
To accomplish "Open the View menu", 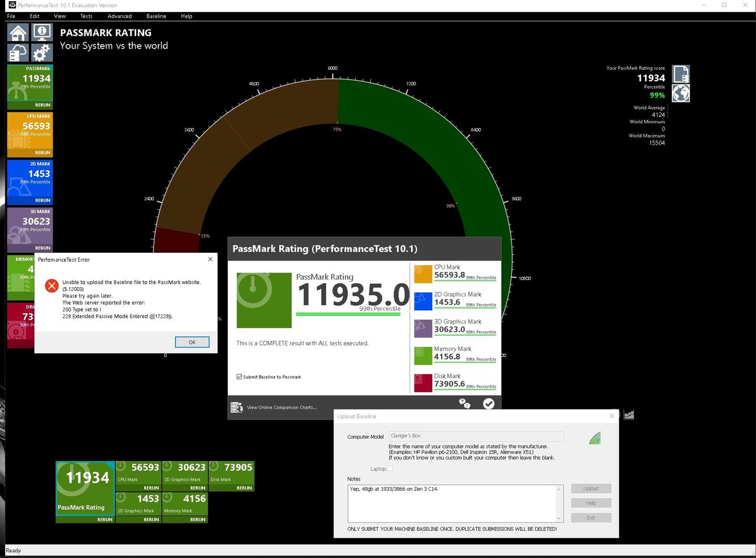I will point(60,16).
